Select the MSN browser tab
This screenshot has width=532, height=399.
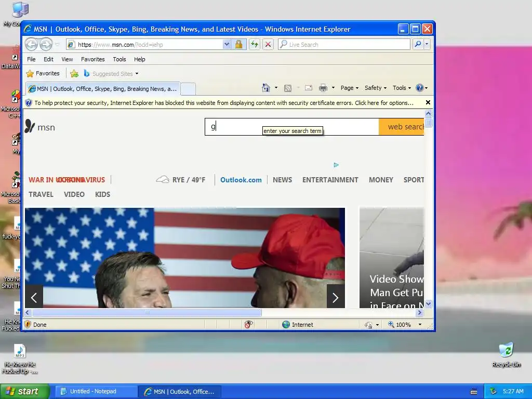click(103, 89)
